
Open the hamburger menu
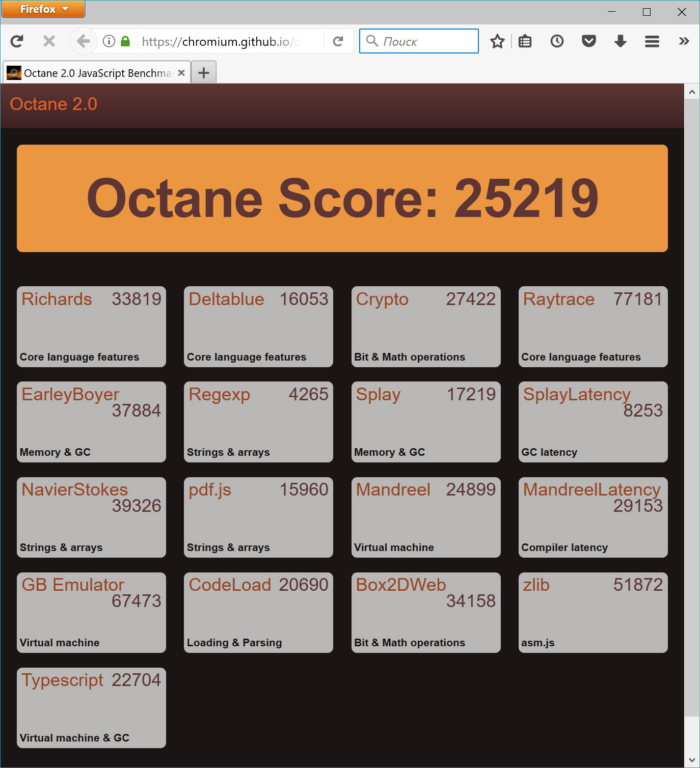pos(652,41)
